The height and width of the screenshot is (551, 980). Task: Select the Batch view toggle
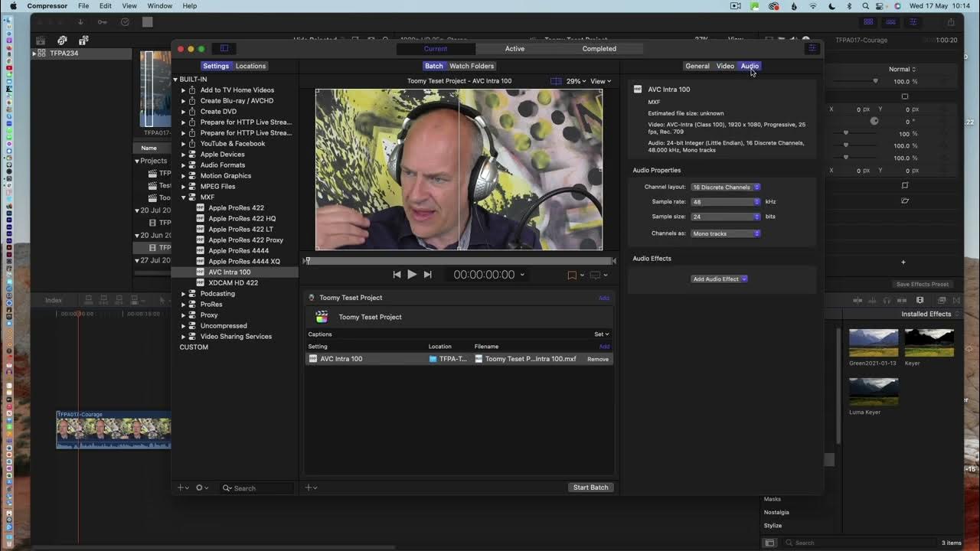point(434,66)
